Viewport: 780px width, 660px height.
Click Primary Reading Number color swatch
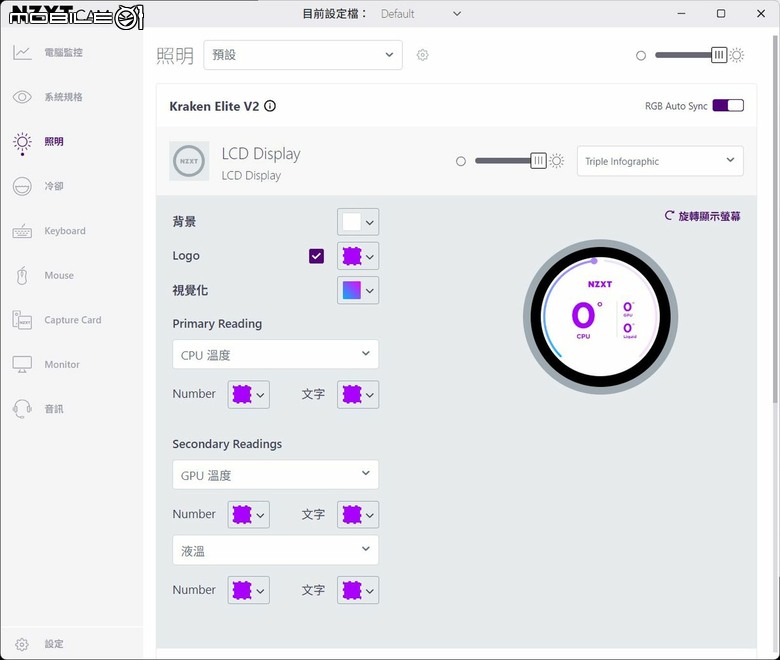point(242,395)
